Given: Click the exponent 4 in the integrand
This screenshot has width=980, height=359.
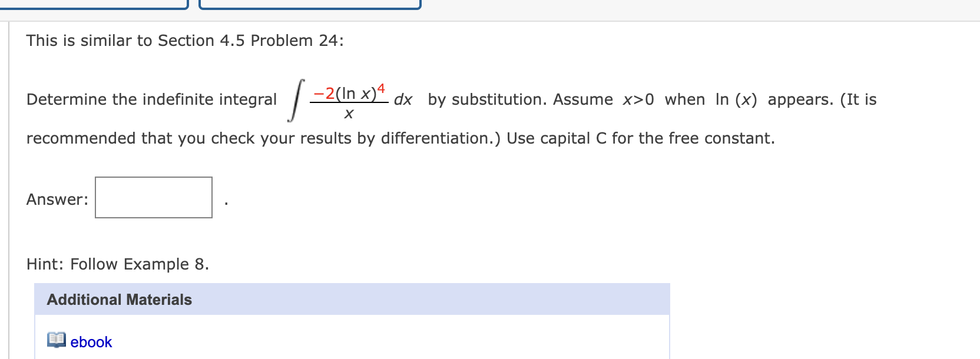Looking at the screenshot, I should click(x=382, y=88).
